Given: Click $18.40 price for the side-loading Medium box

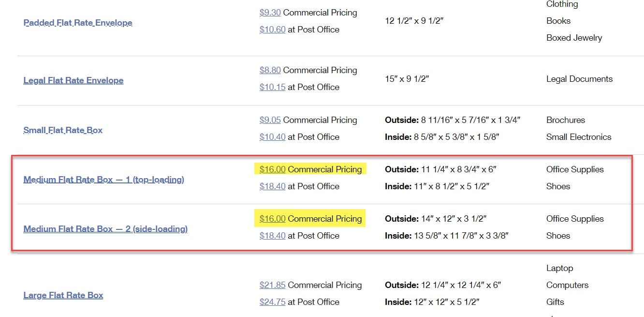Looking at the screenshot, I should (x=272, y=236).
